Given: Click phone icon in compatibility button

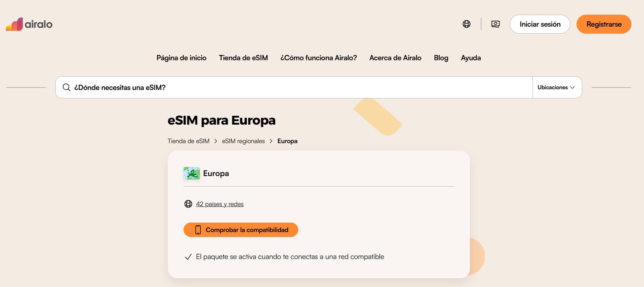Looking at the screenshot, I should tap(198, 230).
